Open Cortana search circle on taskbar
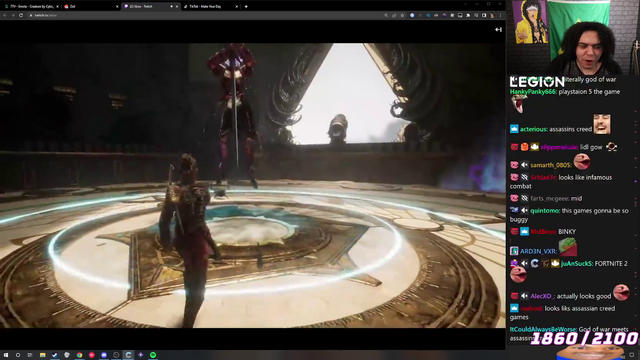This screenshot has height=360, width=640. (x=18, y=355)
